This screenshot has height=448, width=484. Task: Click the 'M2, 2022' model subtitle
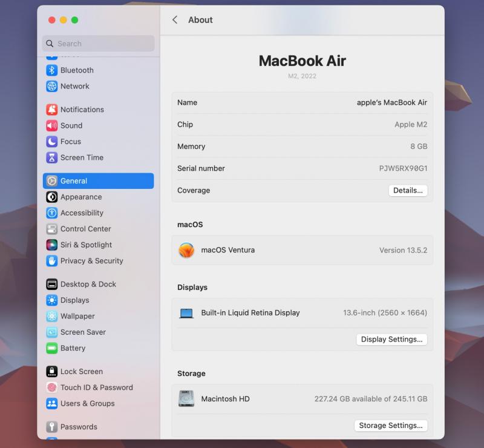[302, 76]
